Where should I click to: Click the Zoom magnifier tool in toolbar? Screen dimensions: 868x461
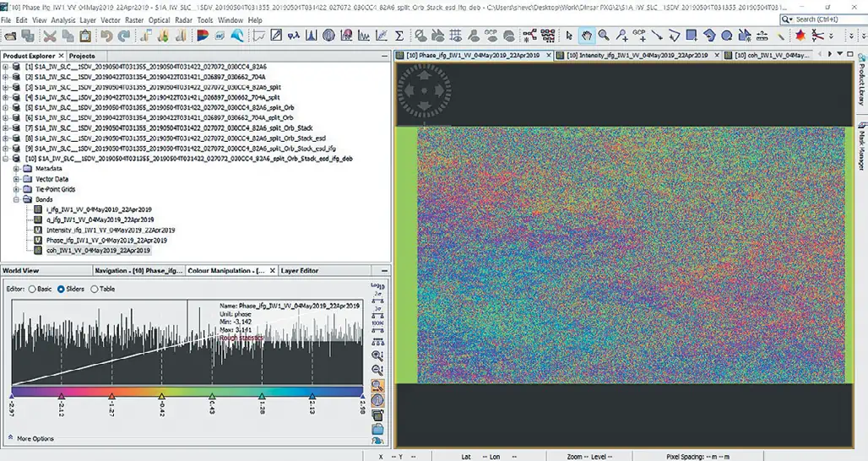[604, 35]
